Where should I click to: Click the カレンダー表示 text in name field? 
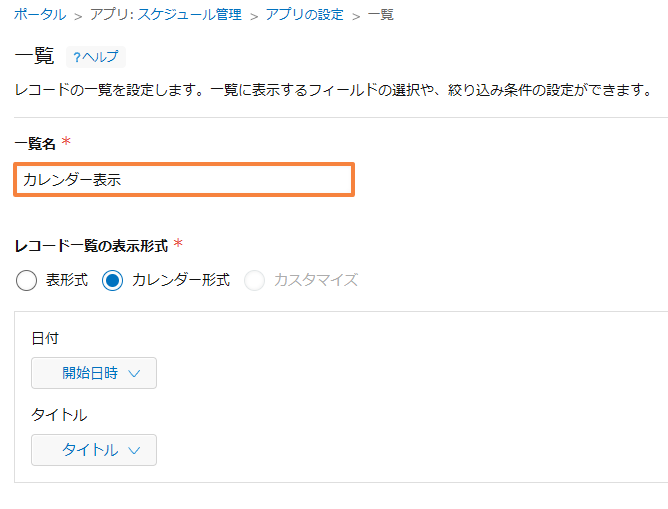pos(72,179)
